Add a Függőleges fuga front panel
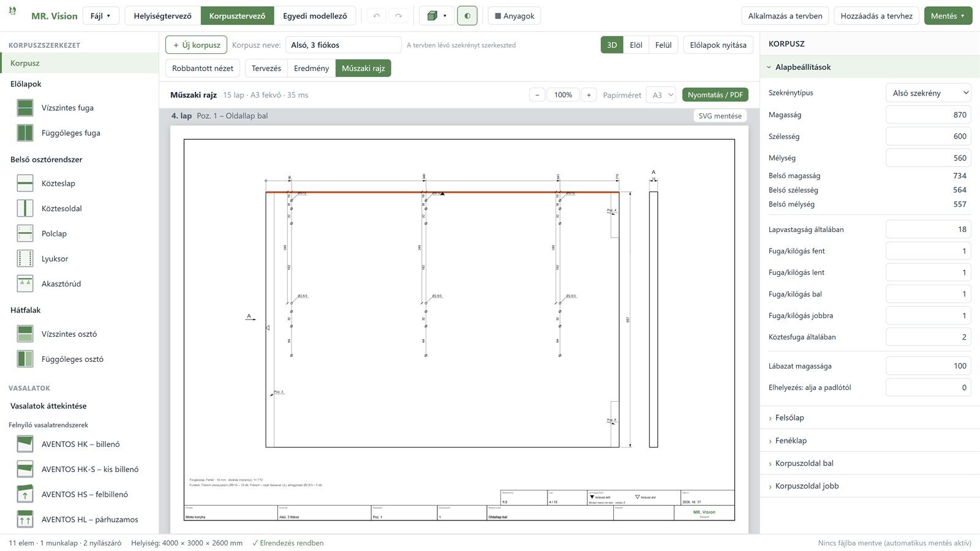Screen dimensions: 980x551 pyautogui.click(x=80, y=133)
